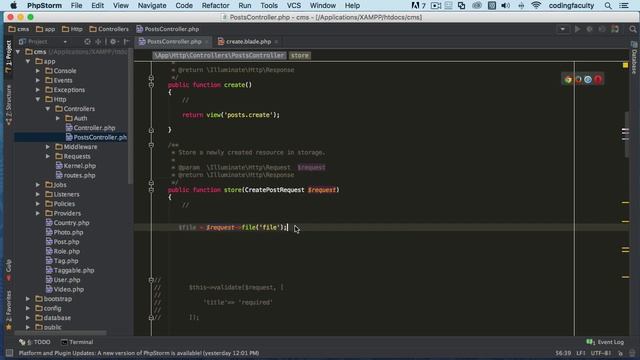Open the Notification Center list icon
Viewport: 640px width, 360px height.
pos(624,5)
